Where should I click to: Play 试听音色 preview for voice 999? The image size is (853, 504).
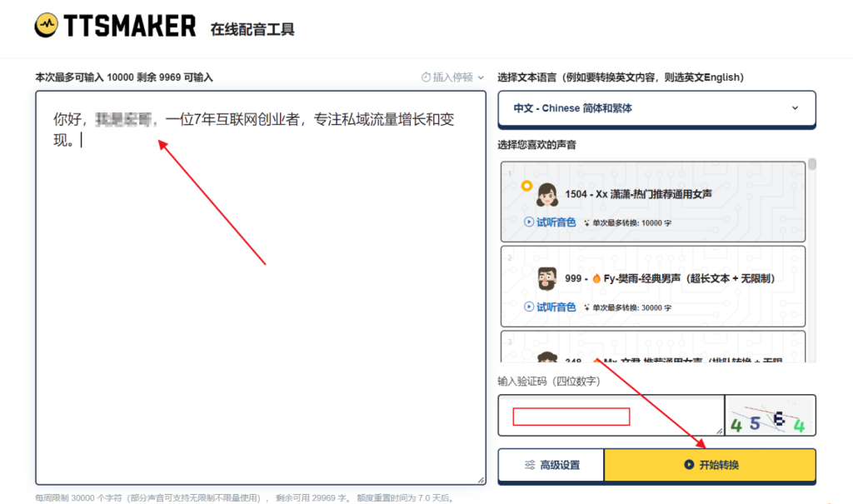550,307
